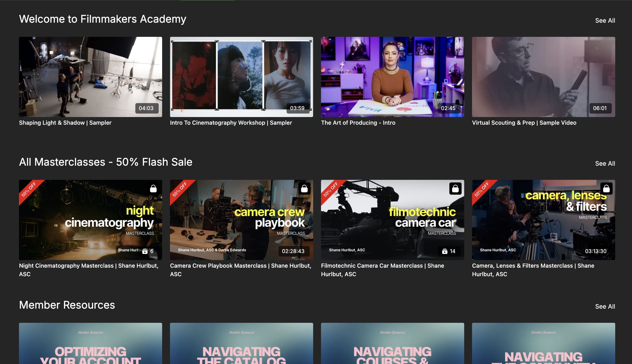Click the 03:13:30 duration badge
This screenshot has width=632, height=364.
click(x=596, y=251)
